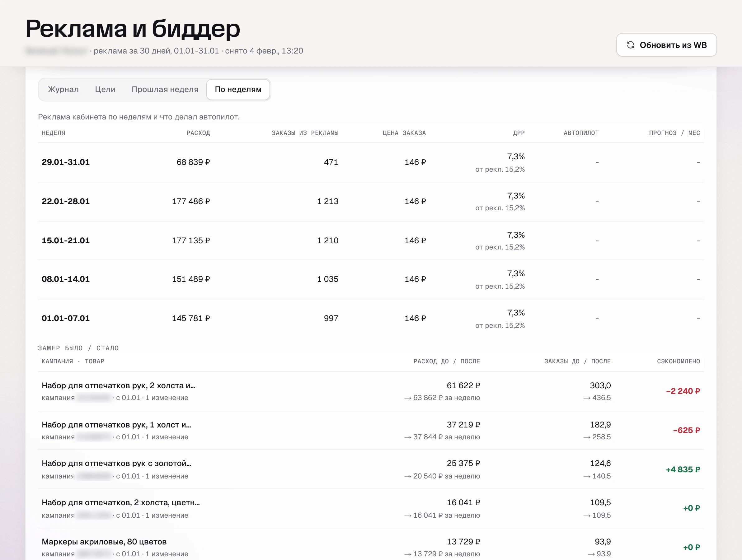Click the spend value 151 489 ₽

(191, 279)
